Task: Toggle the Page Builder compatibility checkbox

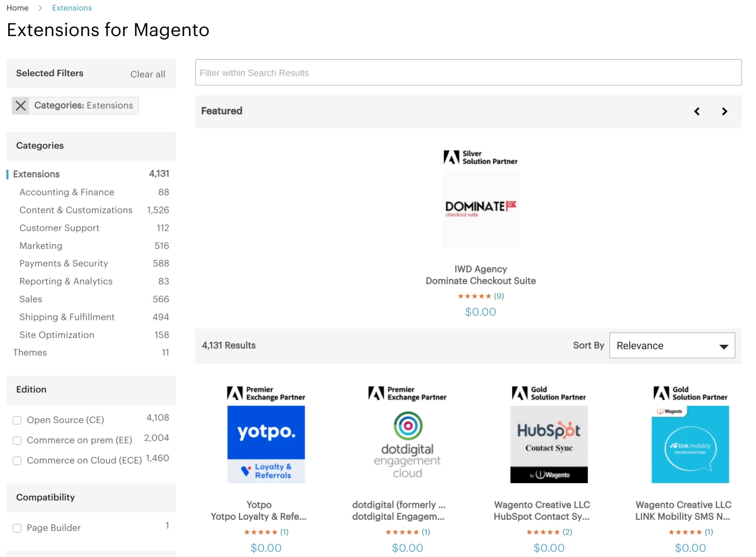Action: point(17,529)
